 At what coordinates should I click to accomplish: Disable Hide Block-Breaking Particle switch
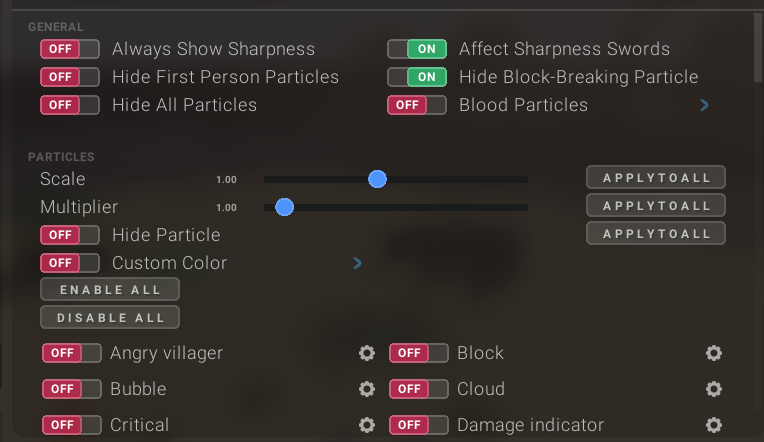tap(417, 77)
